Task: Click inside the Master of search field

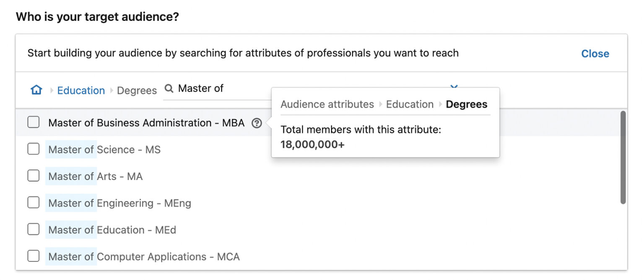Action: [x=210, y=88]
